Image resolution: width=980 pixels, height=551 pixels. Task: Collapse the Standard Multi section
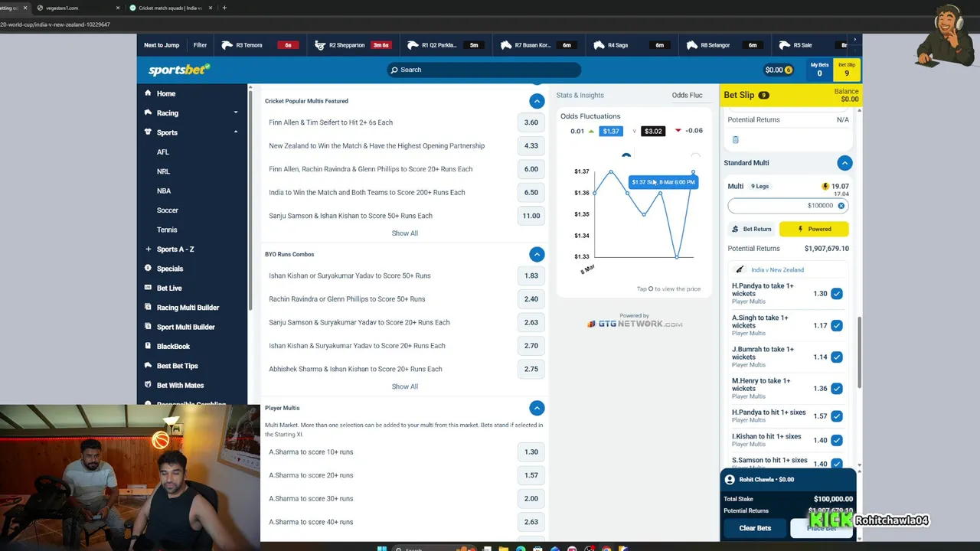844,162
